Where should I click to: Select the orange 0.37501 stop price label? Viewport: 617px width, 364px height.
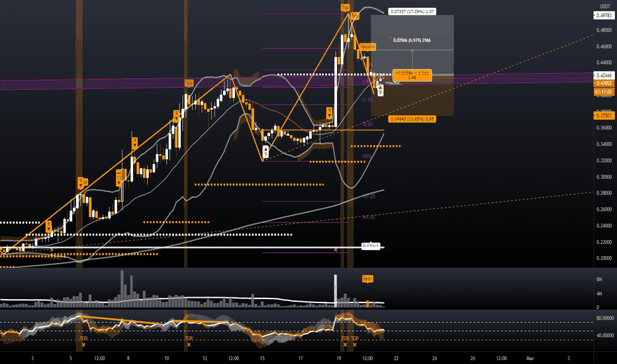pos(604,115)
